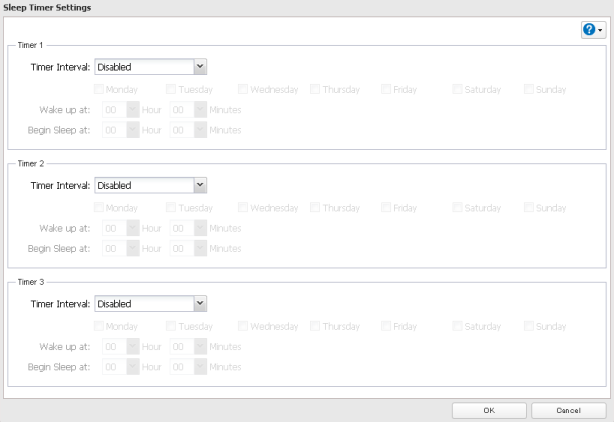Tick Friday checkbox in Timer 3

[x=386, y=326]
